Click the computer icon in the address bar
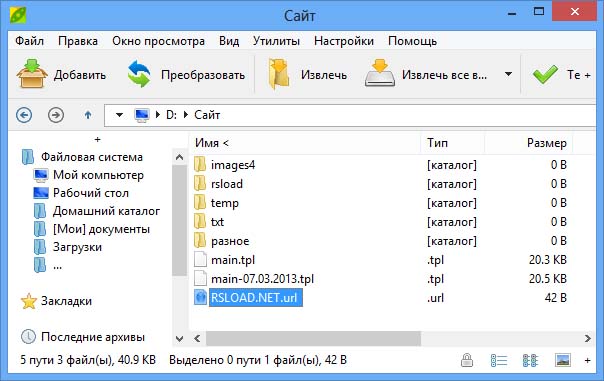Screen dimensions: 604x381 click(x=141, y=115)
